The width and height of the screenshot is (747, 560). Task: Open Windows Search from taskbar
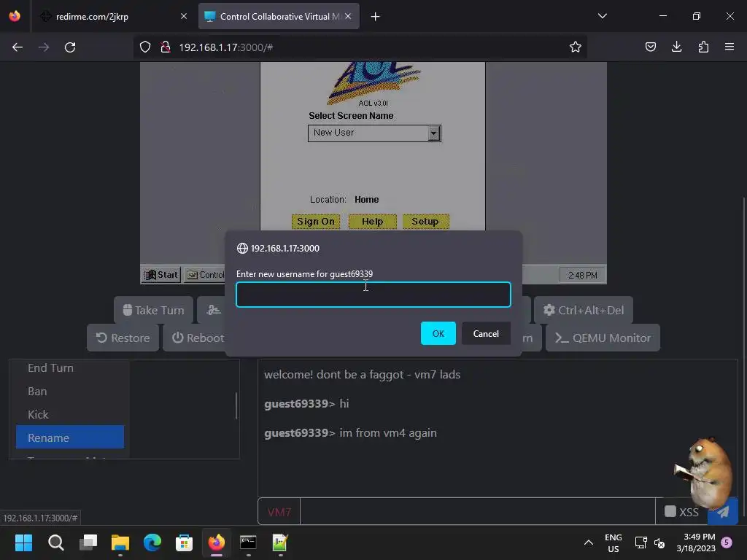pos(55,542)
